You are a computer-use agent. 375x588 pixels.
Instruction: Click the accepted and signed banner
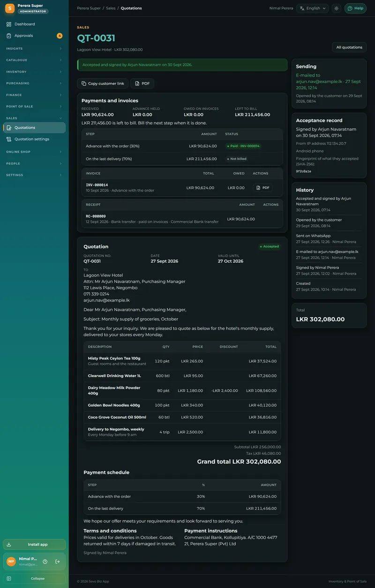coord(182,65)
